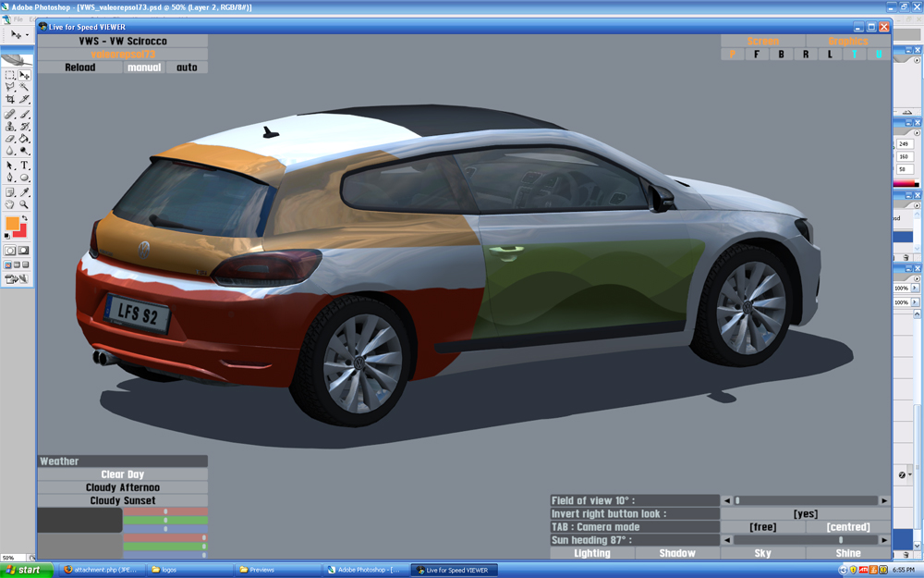Screen dimensions: 924x578
Task: Select the Dodge tool
Action: click(24, 151)
